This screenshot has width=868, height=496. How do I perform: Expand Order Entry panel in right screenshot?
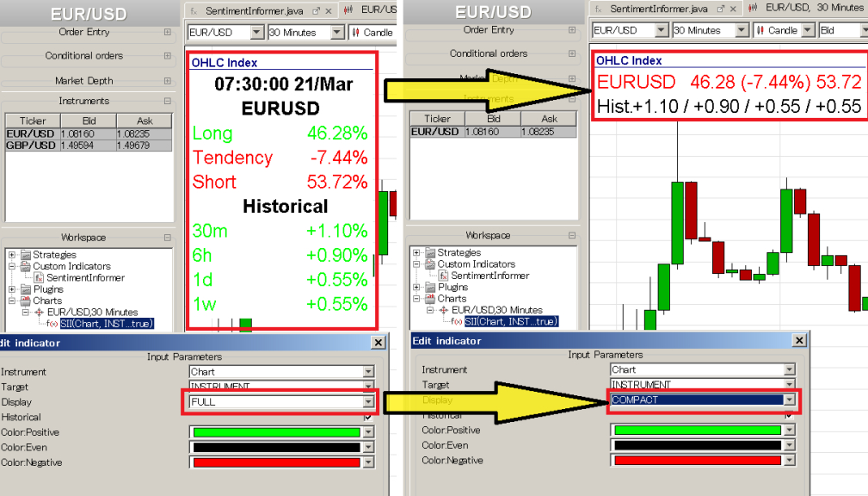tap(572, 30)
